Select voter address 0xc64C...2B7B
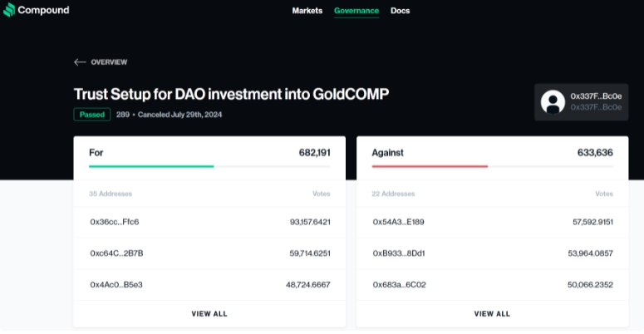 [116, 253]
